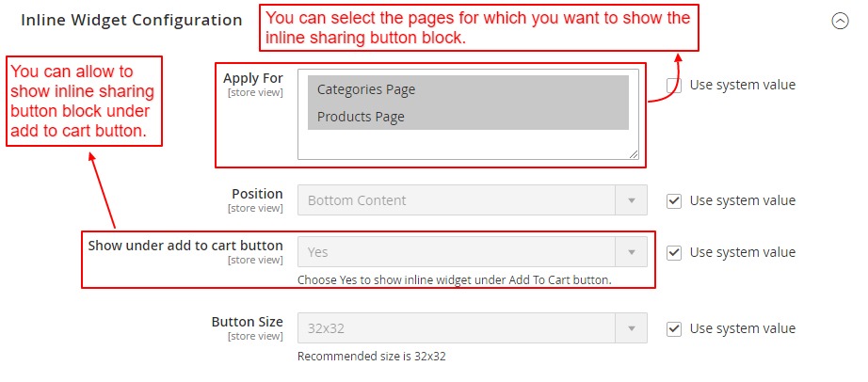
Task: Click the Inline Widget Configuration heading
Action: [131, 20]
